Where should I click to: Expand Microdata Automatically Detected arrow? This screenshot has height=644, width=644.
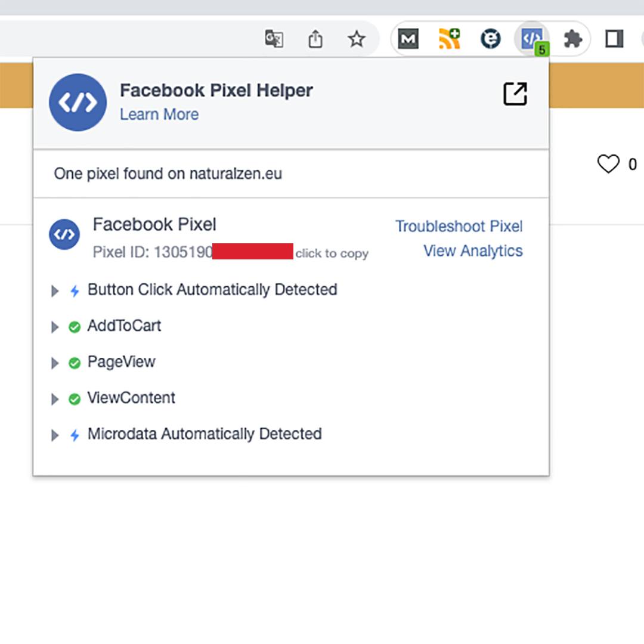55,435
